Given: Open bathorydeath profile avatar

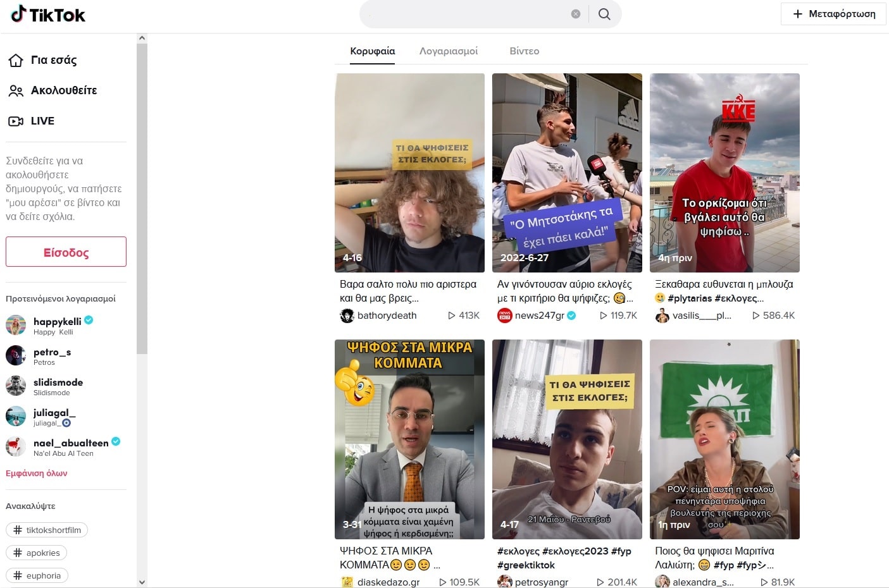Looking at the screenshot, I should coord(347,315).
